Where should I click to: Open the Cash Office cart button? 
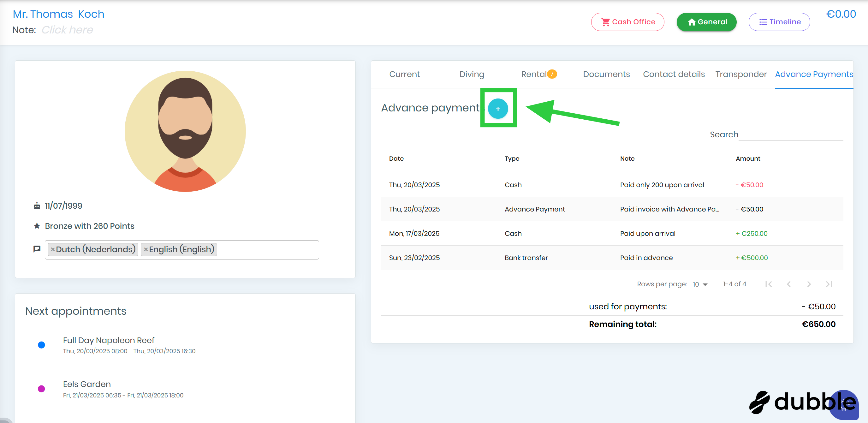point(627,22)
